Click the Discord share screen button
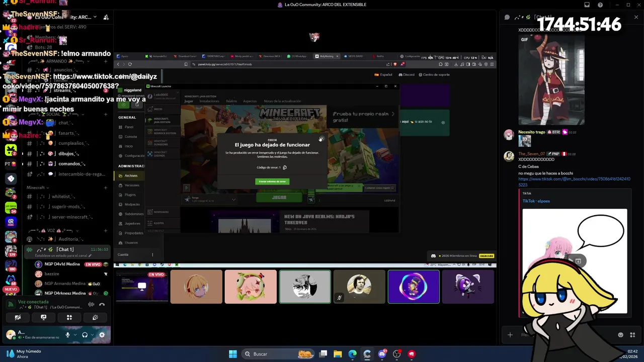 click(x=44, y=318)
